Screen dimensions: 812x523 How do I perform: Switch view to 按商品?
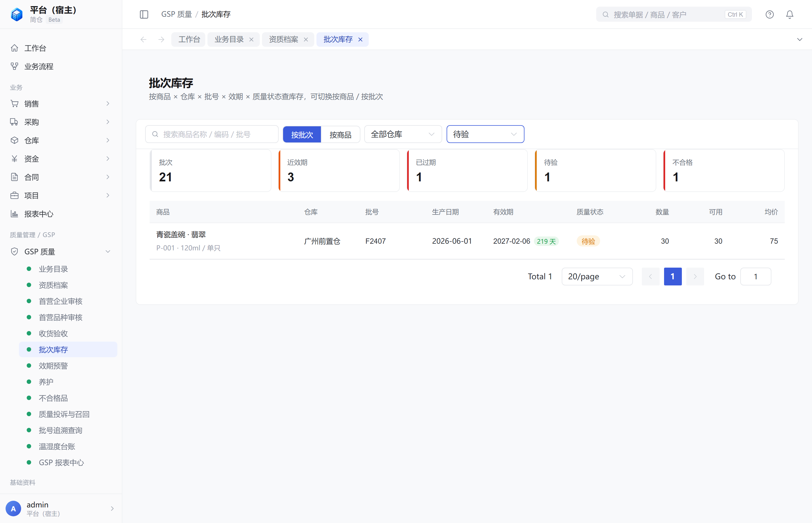[340, 134]
